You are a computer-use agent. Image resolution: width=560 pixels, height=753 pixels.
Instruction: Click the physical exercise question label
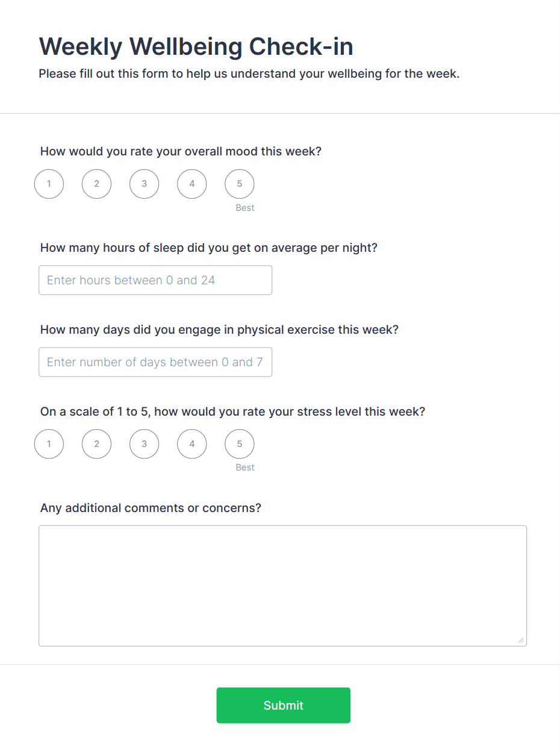point(219,330)
